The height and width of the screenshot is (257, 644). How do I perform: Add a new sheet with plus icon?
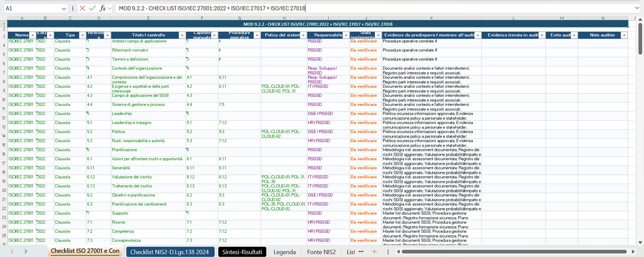pos(374,252)
